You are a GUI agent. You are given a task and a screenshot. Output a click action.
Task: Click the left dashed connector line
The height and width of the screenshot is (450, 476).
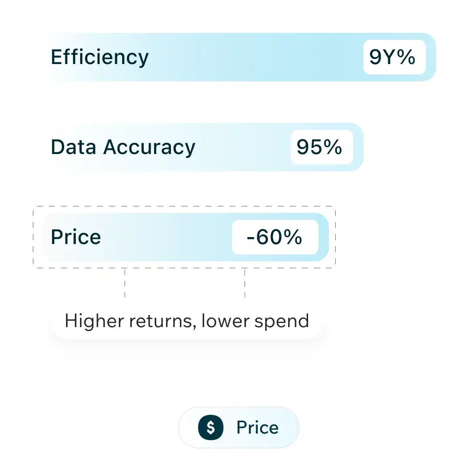125,283
